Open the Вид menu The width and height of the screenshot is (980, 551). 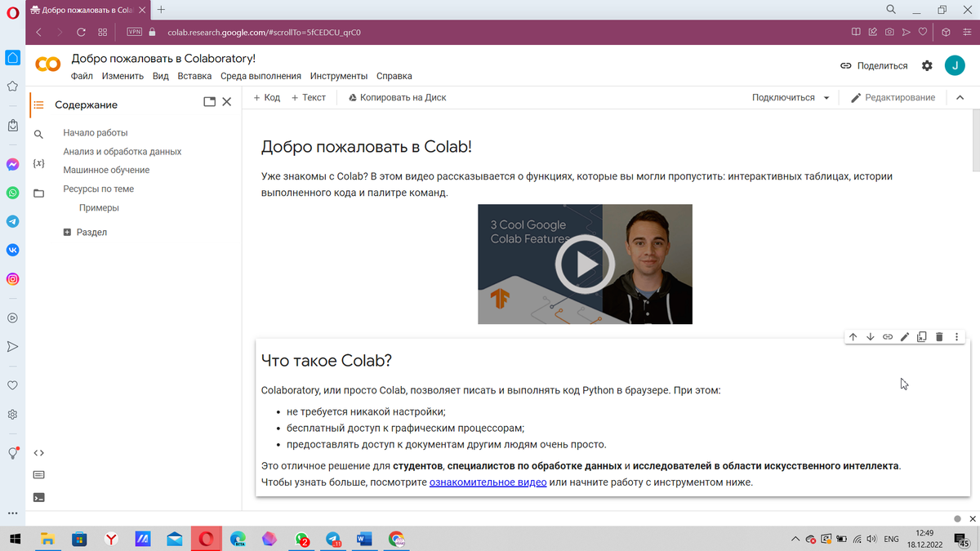160,76
